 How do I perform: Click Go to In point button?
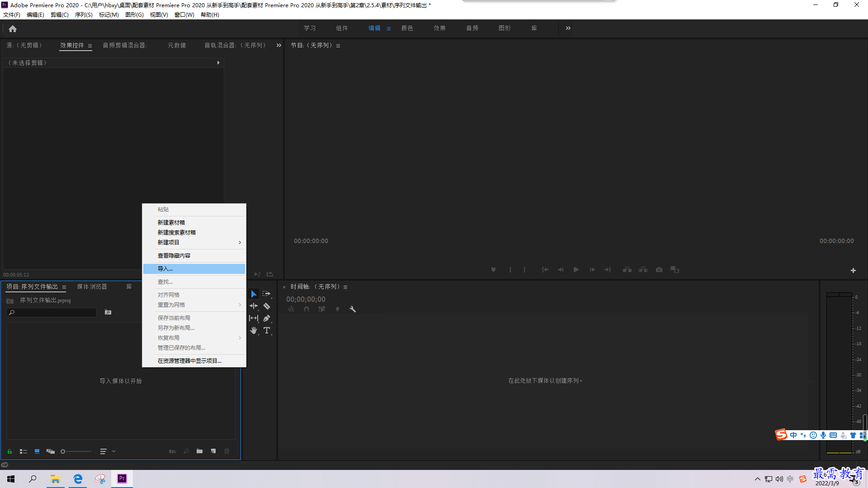[x=545, y=270]
